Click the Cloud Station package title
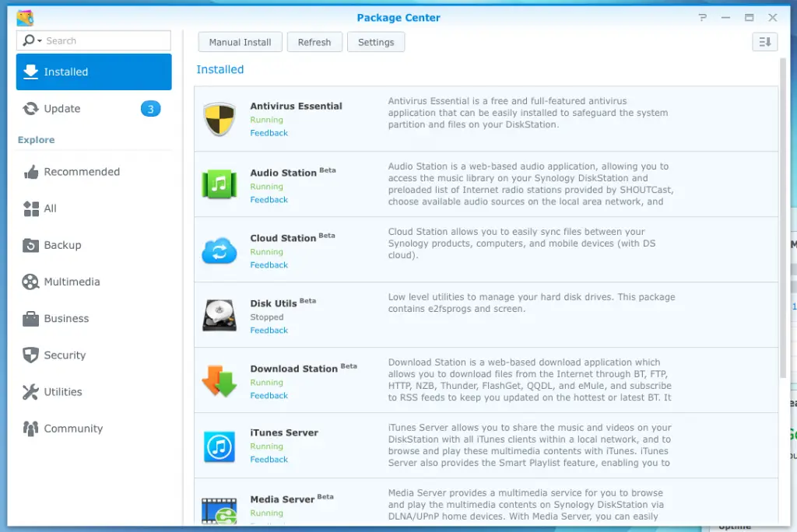Screen dimensions: 797x532 coord(283,238)
